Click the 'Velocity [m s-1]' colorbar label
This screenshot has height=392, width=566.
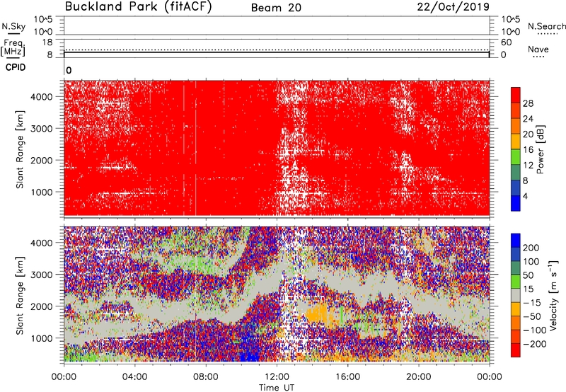[x=553, y=295]
